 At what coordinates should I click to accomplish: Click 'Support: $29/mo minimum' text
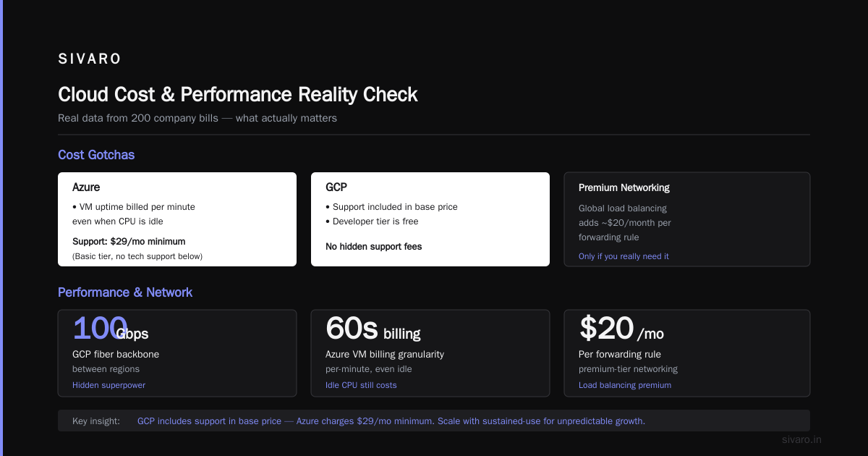pos(129,242)
